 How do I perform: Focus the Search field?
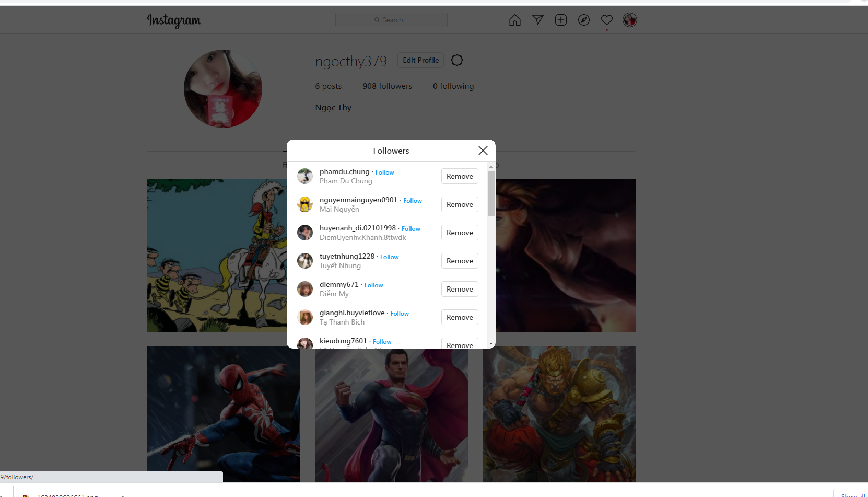391,20
